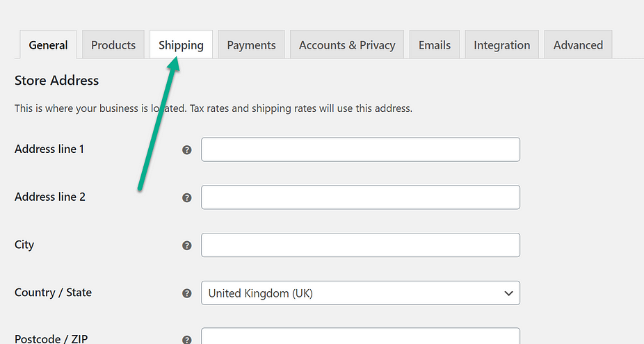Click help icon next to Postcode / ZIP
Image resolution: width=644 pixels, height=344 pixels.
186,339
